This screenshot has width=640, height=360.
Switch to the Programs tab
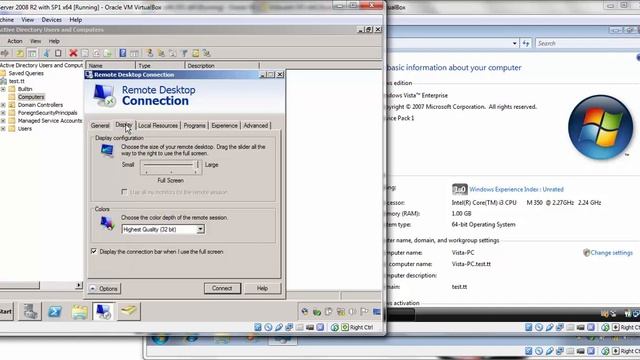click(194, 125)
